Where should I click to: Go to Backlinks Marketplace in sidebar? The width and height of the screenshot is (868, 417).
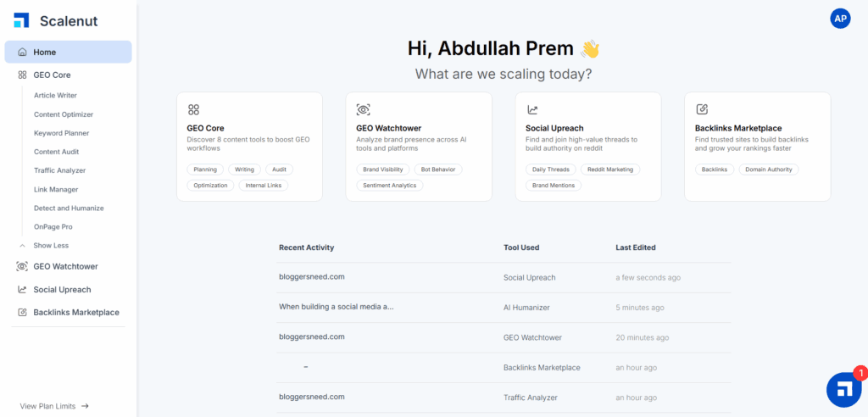click(x=76, y=312)
